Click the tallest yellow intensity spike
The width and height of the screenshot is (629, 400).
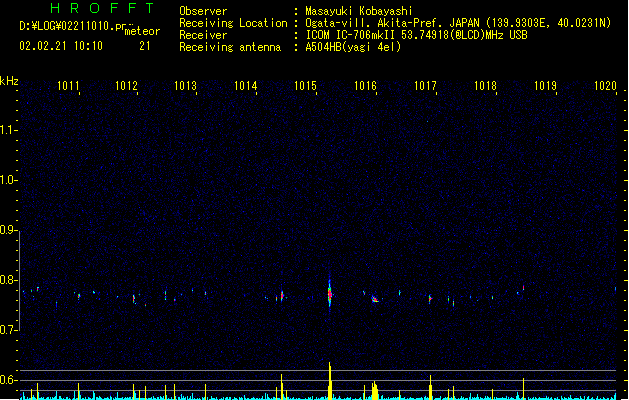click(330, 381)
